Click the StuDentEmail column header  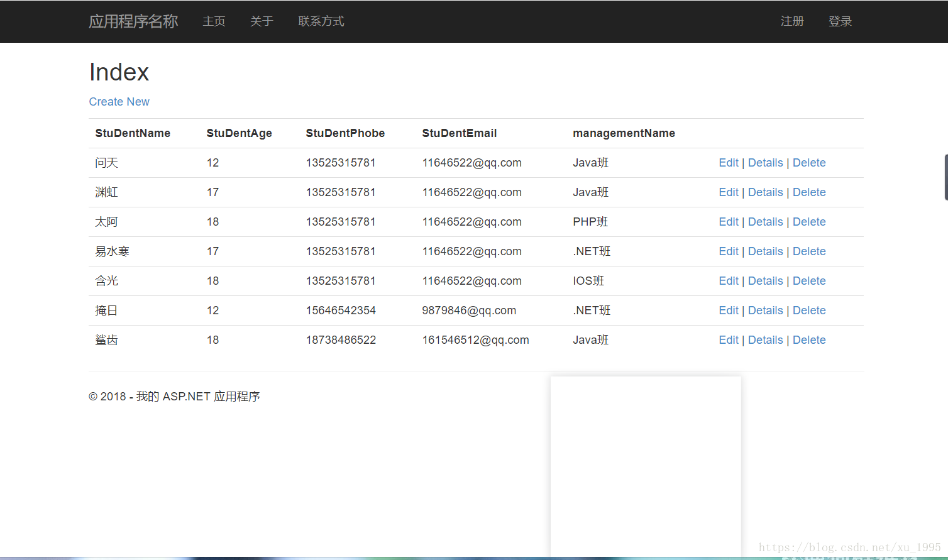(460, 133)
